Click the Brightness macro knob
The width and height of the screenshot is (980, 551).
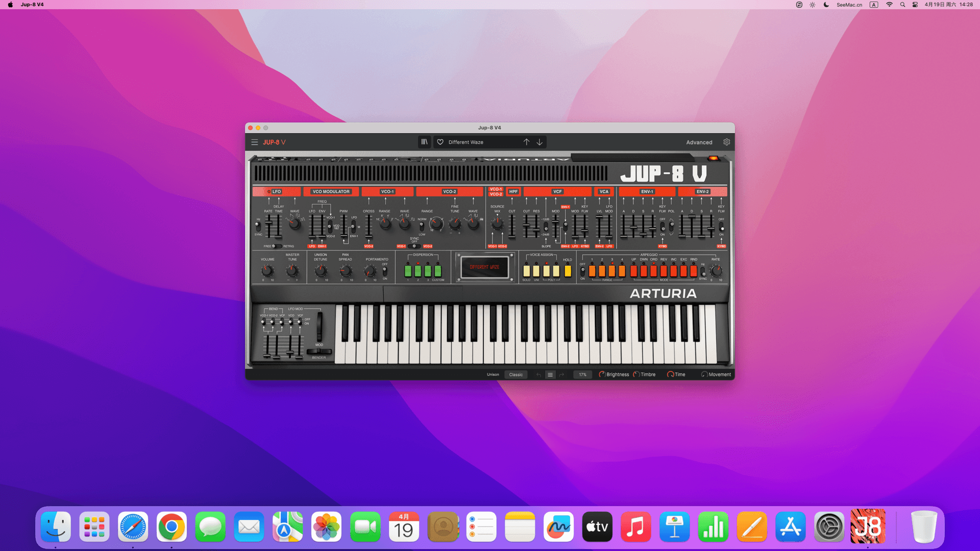click(602, 374)
